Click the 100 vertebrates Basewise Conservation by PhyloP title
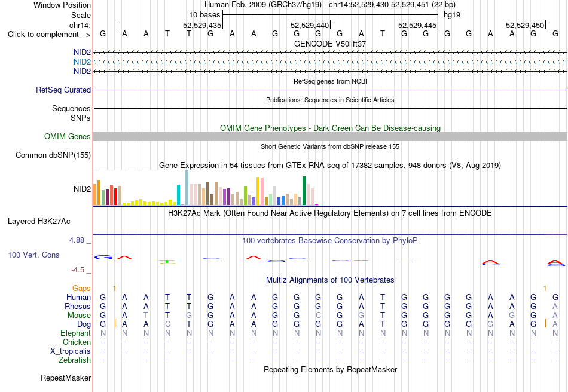The height and width of the screenshot is (392, 568). [x=330, y=241]
